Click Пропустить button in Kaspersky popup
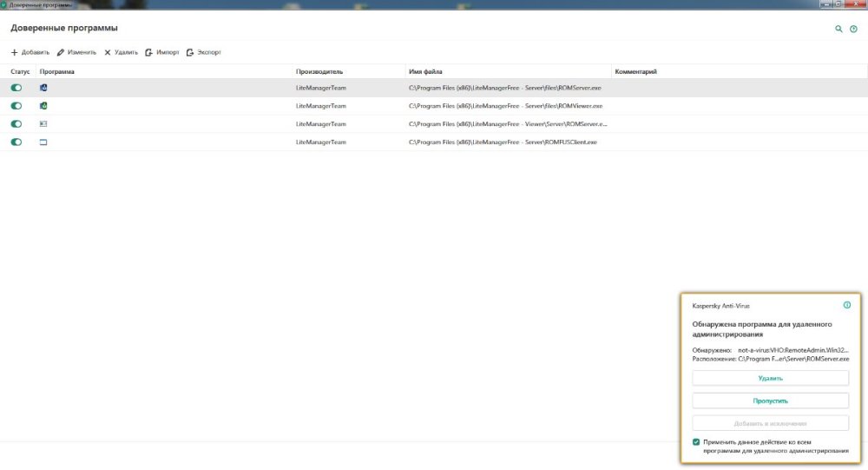 click(x=770, y=400)
